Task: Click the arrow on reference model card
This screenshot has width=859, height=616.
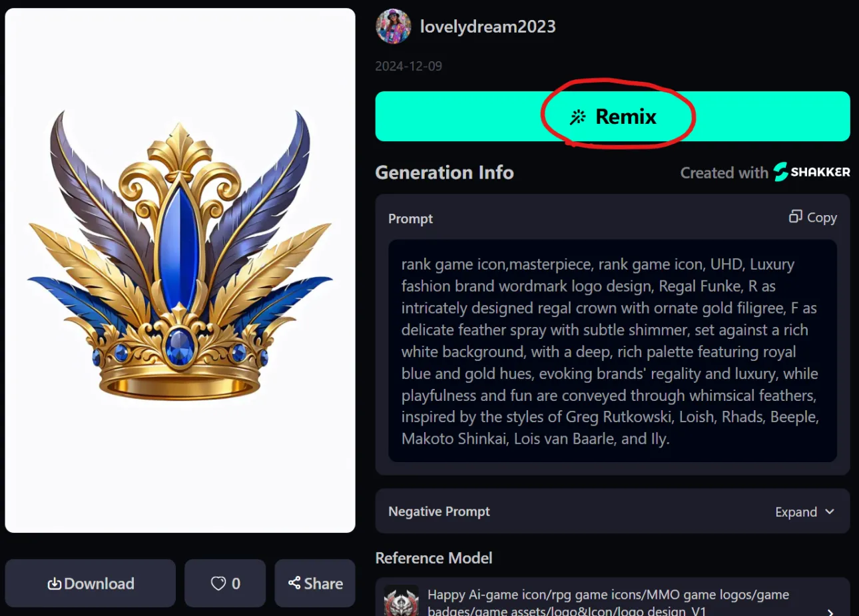Action: (830, 611)
